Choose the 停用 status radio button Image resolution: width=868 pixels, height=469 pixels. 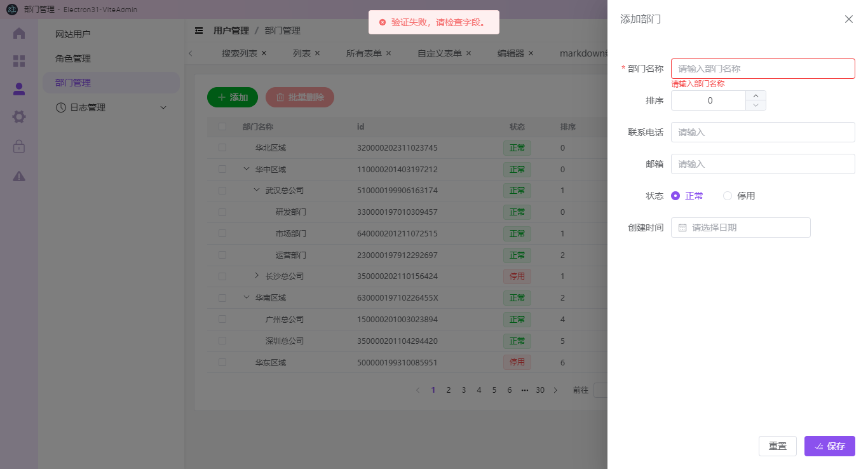(x=727, y=195)
